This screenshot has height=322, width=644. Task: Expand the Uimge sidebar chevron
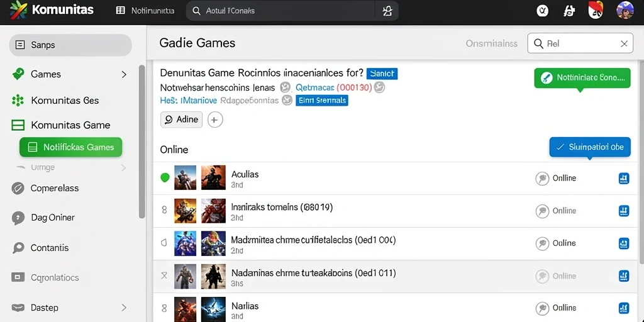[x=124, y=167]
